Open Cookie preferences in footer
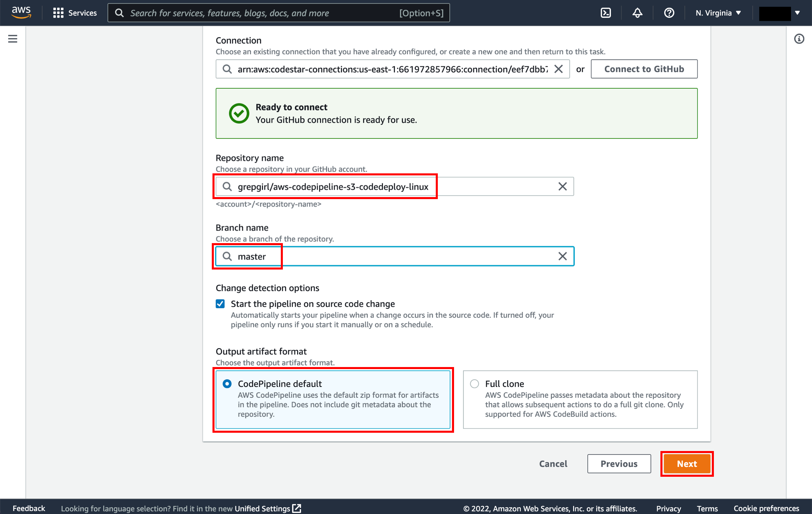Image resolution: width=812 pixels, height=514 pixels. click(x=766, y=508)
